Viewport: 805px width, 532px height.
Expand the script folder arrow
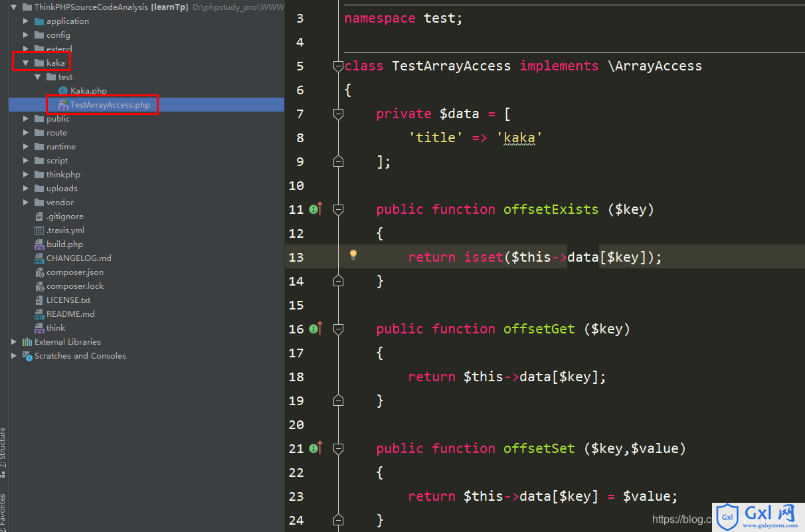[x=26, y=161]
